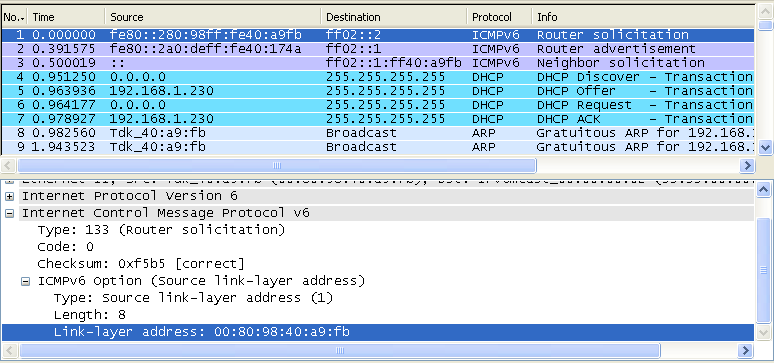Select packet 6 DHCP Request row
The image size is (774, 363).
tap(378, 105)
